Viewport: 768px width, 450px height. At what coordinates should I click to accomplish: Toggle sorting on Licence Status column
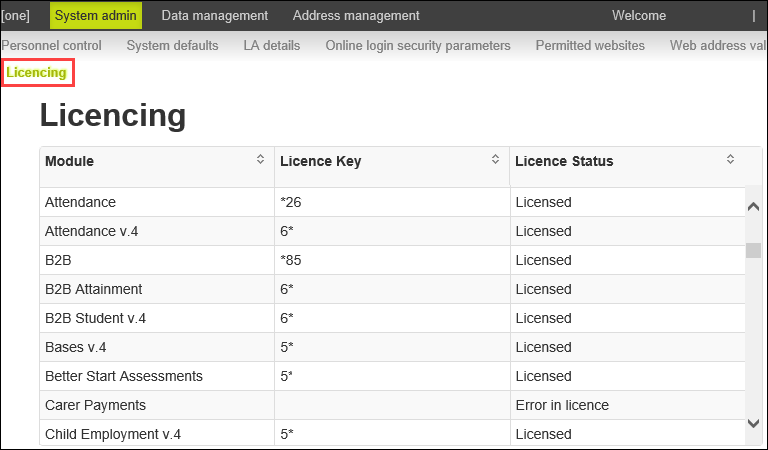tap(730, 160)
